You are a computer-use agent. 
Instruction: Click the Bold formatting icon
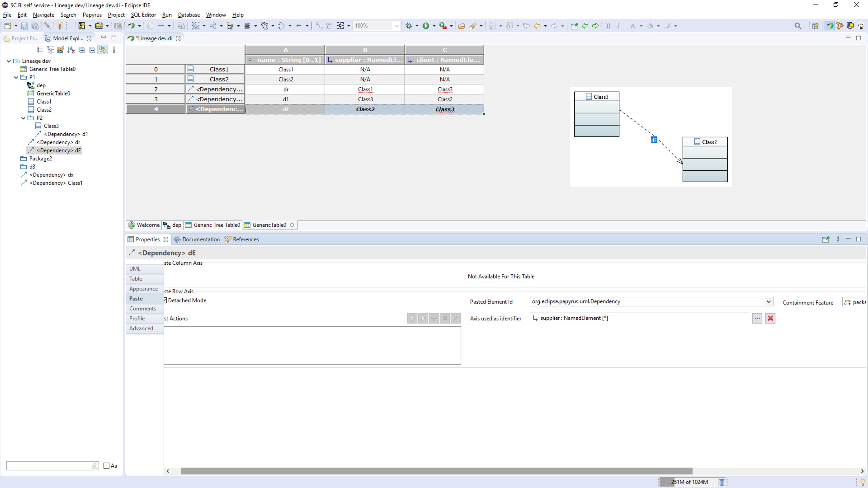point(608,25)
